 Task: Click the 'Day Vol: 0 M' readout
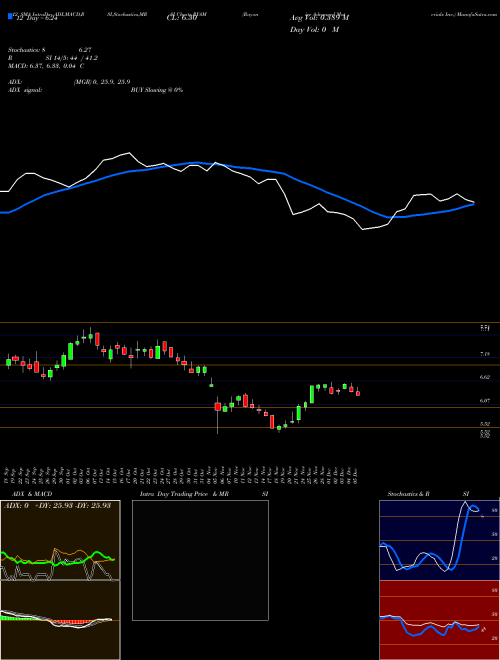(314, 30)
